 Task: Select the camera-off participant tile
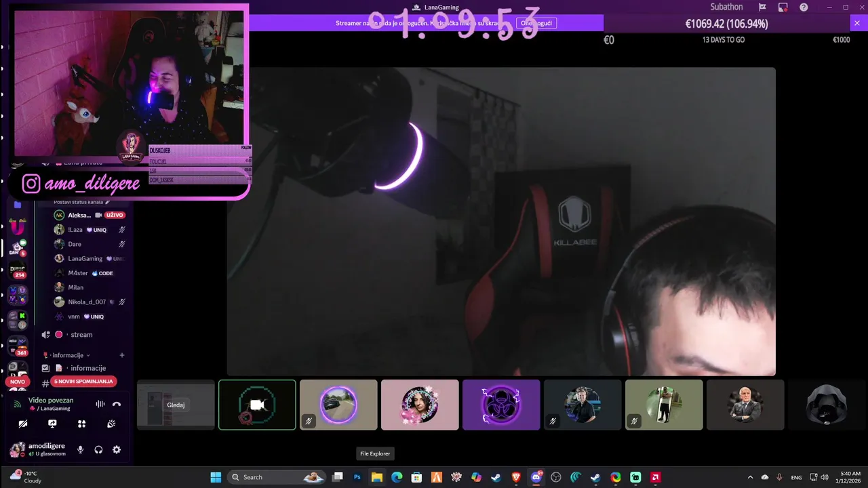tap(257, 405)
